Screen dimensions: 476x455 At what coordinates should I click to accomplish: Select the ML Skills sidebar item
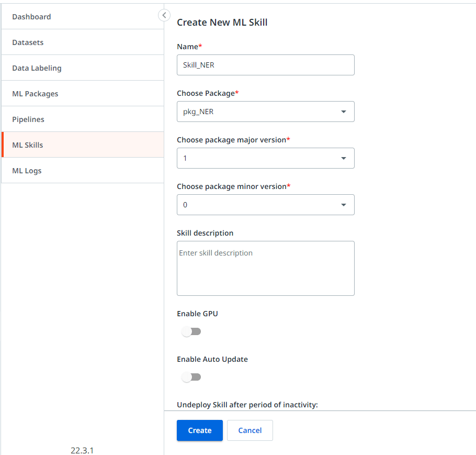(x=83, y=145)
